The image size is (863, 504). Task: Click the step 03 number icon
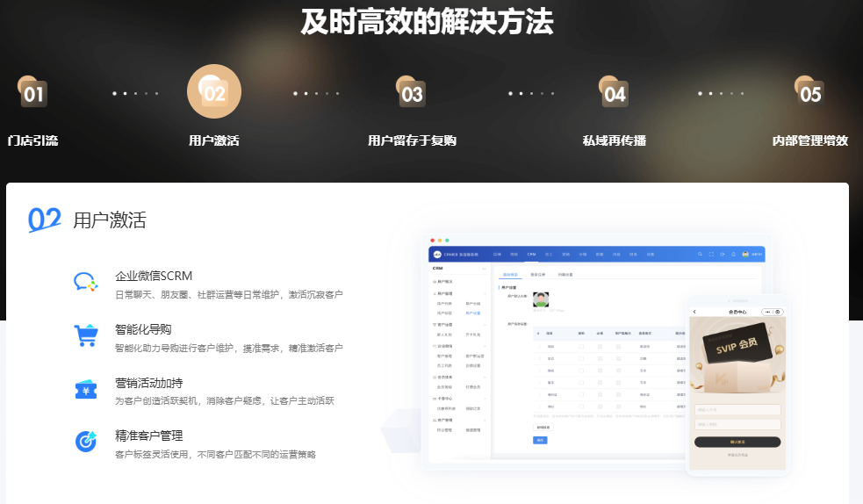click(x=412, y=93)
